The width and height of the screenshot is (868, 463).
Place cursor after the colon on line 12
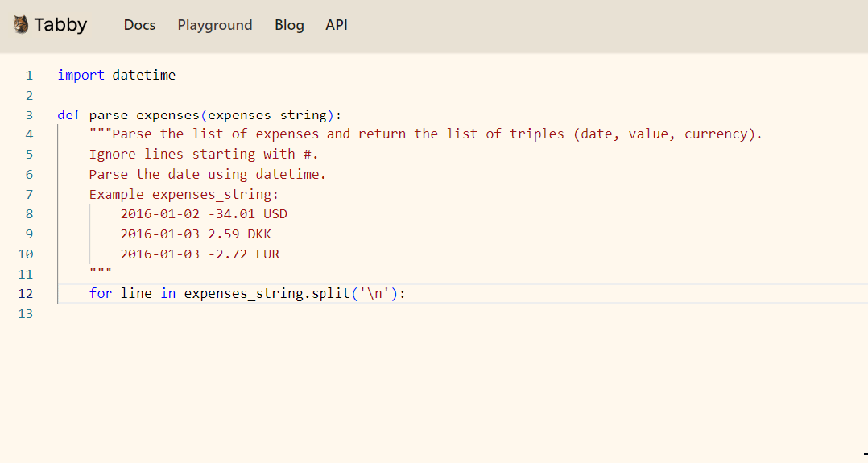(x=407, y=293)
